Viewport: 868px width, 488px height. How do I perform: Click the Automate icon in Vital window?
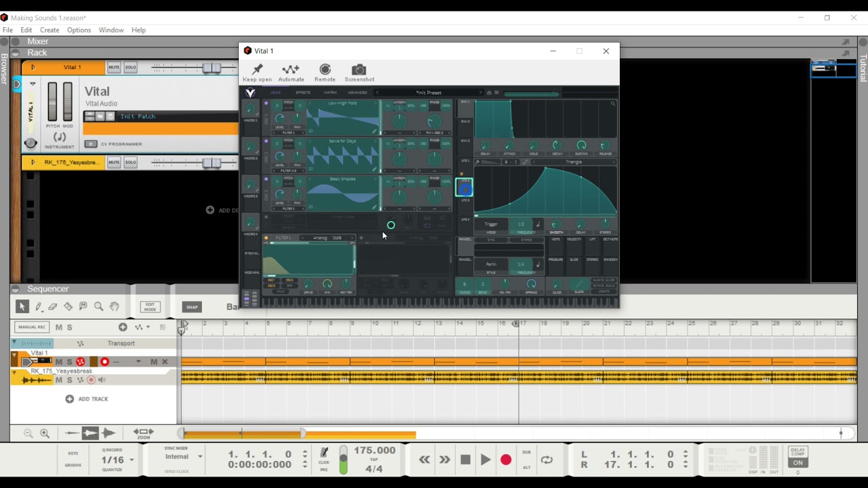[x=291, y=70]
